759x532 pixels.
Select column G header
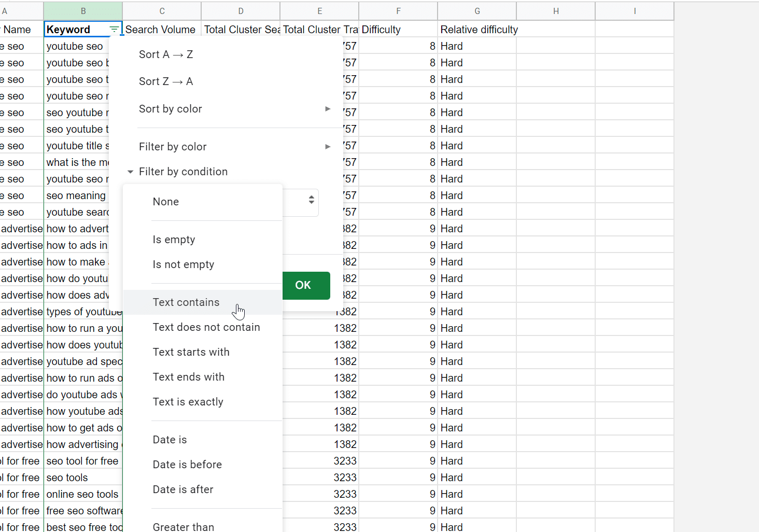click(477, 11)
